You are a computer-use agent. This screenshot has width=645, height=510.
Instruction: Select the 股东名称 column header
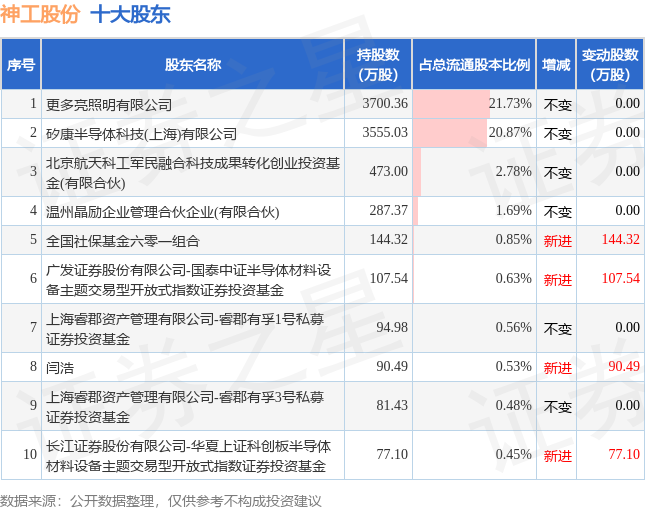(x=193, y=65)
